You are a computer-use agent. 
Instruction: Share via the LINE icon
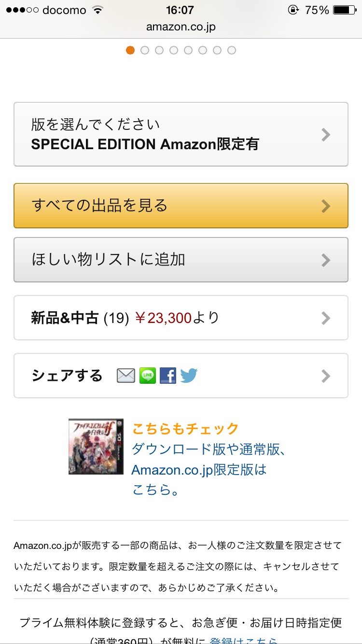(x=148, y=376)
